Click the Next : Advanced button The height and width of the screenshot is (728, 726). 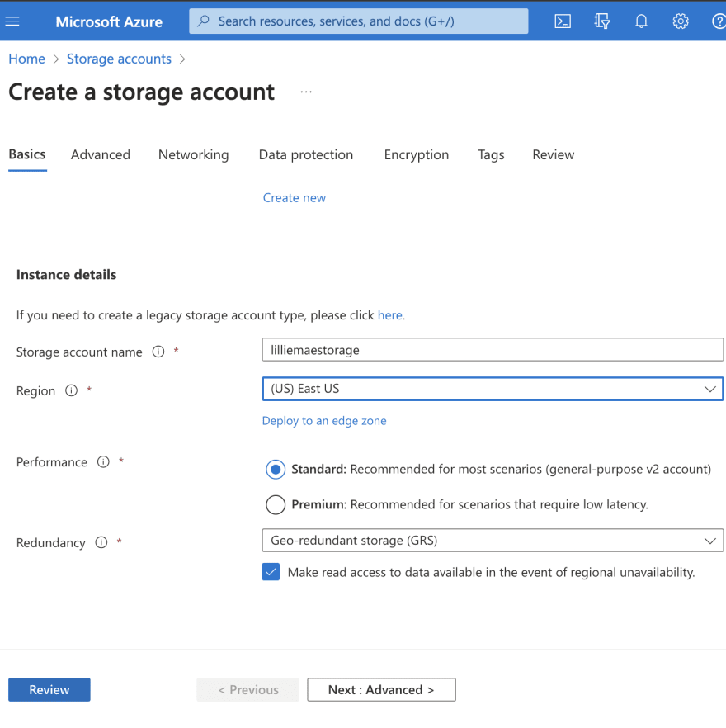(x=382, y=689)
